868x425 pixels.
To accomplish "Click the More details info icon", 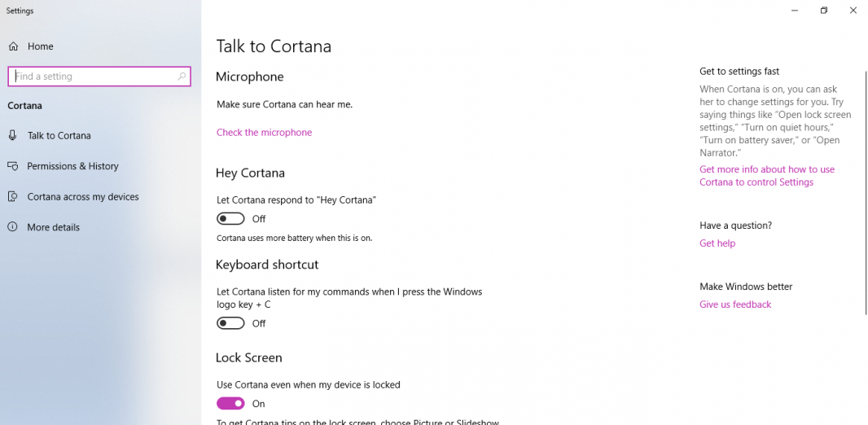I will click(13, 227).
